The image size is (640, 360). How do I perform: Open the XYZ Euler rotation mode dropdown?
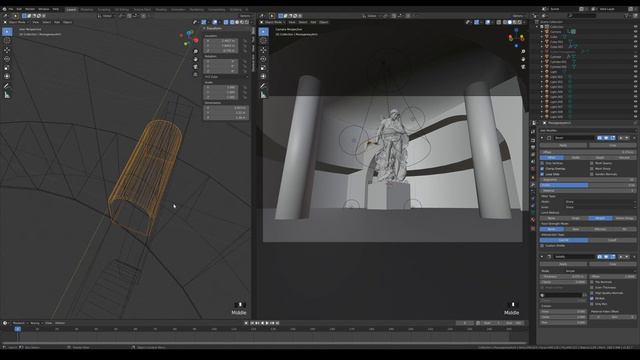(226, 77)
